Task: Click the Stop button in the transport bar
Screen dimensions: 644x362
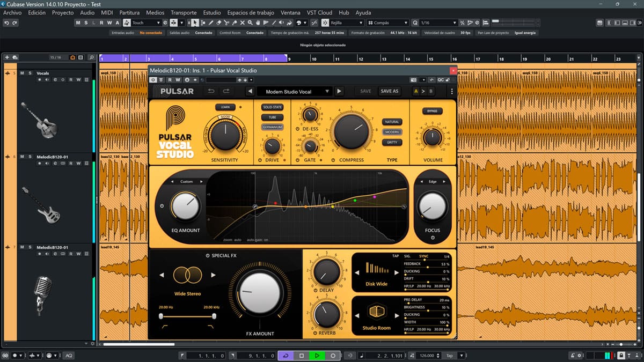Action: [302, 356]
